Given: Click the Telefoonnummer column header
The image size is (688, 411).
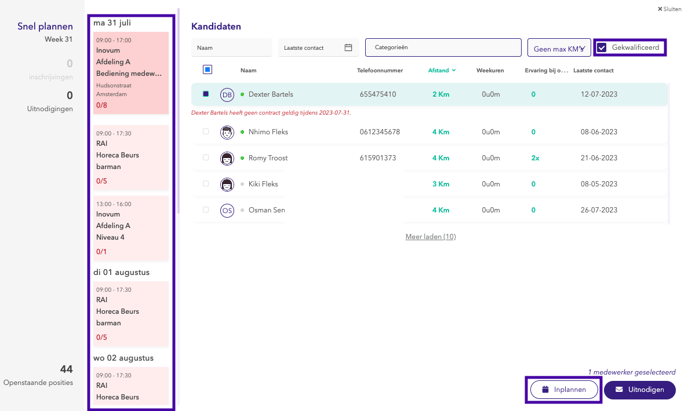Looking at the screenshot, I should (380, 70).
